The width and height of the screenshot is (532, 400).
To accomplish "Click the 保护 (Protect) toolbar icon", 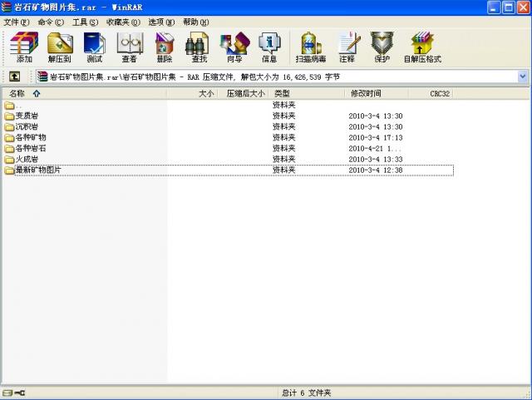I will tap(381, 47).
